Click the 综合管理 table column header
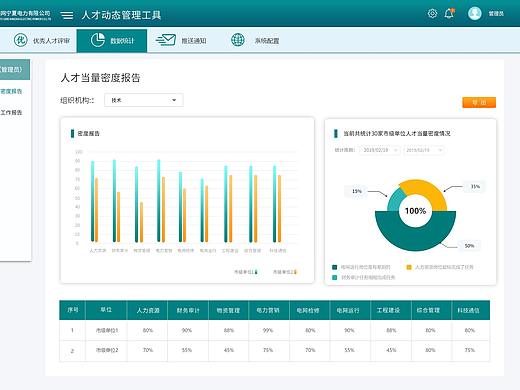 point(431,310)
